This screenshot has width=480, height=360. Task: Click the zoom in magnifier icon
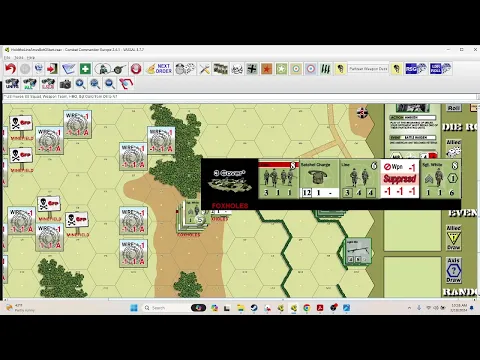pyautogui.click(x=80, y=84)
